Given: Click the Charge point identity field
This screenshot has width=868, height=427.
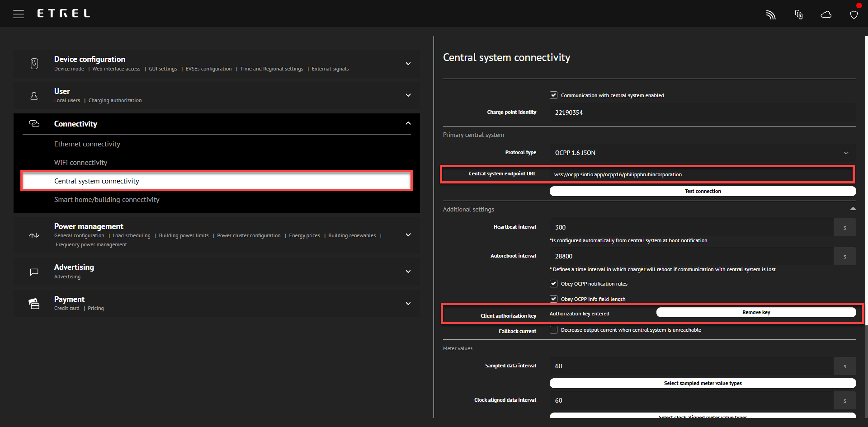Looking at the screenshot, I should [703, 113].
